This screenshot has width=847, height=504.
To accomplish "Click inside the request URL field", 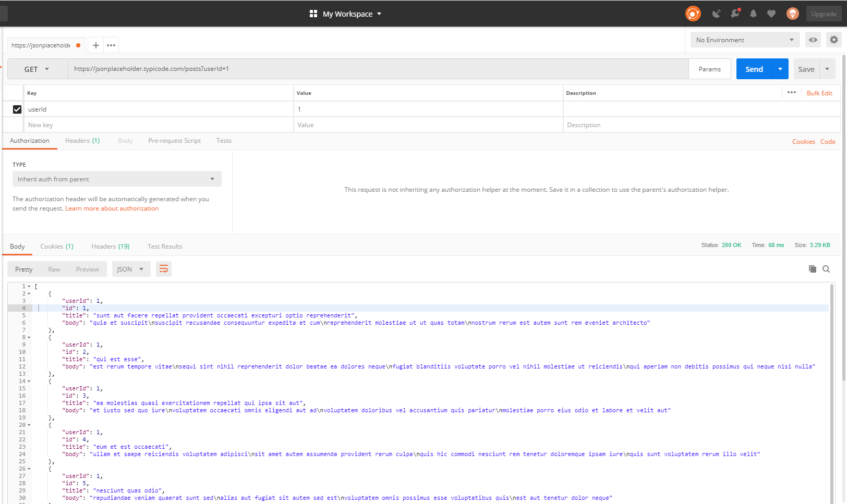I will pos(365,68).
